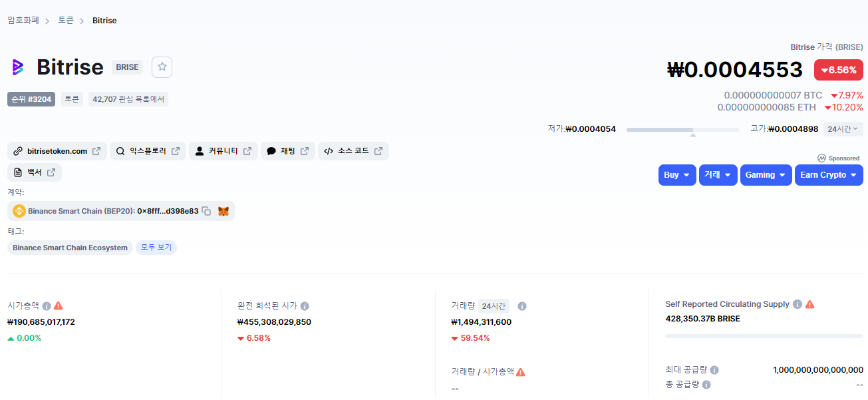
Task: Click info icon next to 최대 공급량
Action: point(714,370)
